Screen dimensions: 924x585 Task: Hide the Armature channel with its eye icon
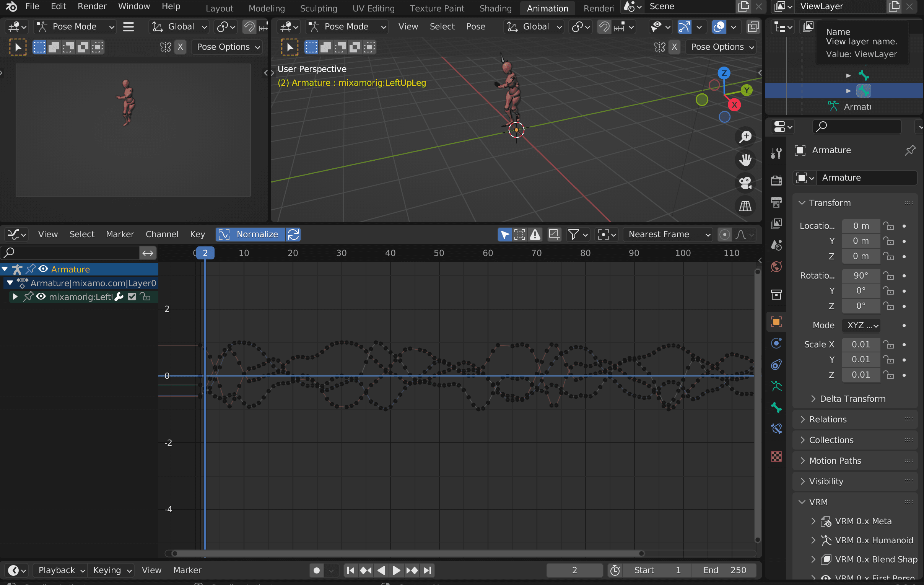click(x=42, y=269)
